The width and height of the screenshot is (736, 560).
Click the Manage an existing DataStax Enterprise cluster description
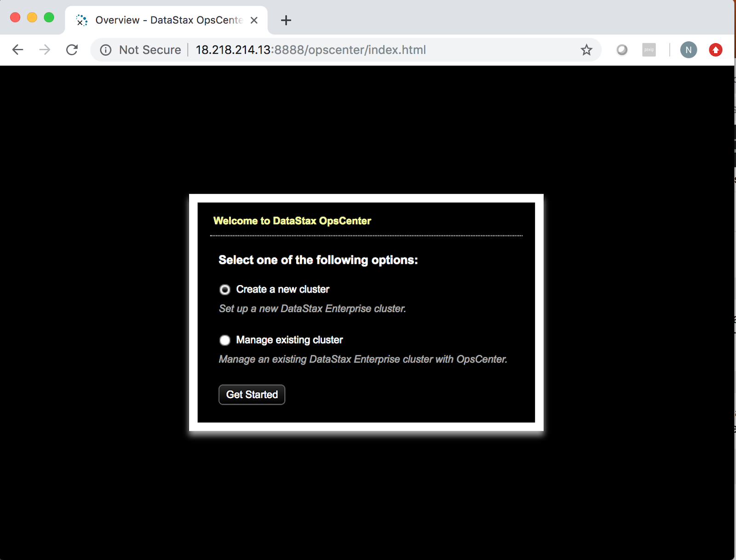pos(363,359)
